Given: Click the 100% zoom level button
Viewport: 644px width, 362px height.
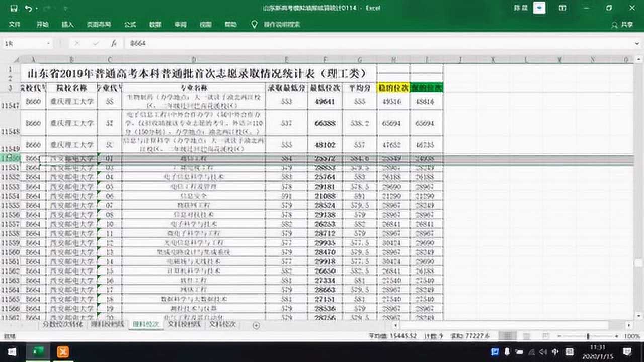Looking at the screenshot, I should tap(632, 336).
